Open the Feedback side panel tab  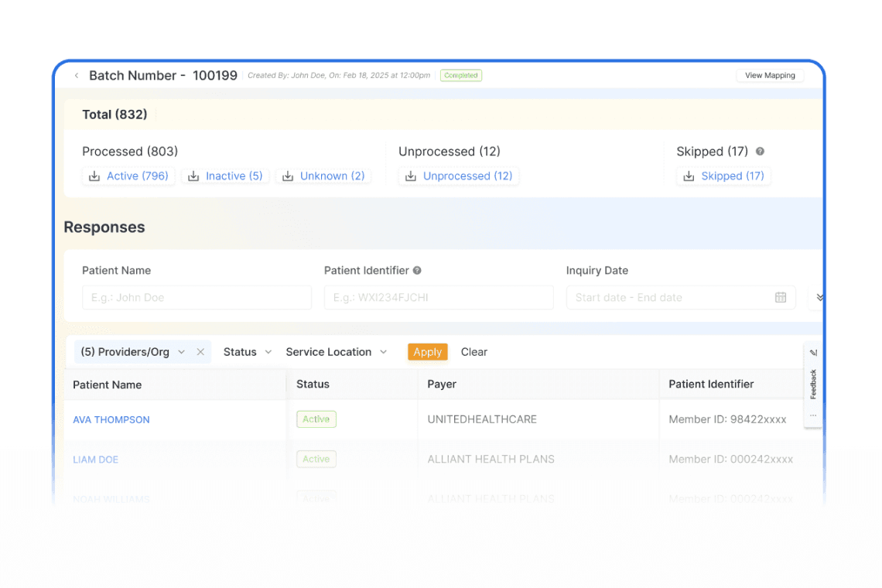pos(812,384)
